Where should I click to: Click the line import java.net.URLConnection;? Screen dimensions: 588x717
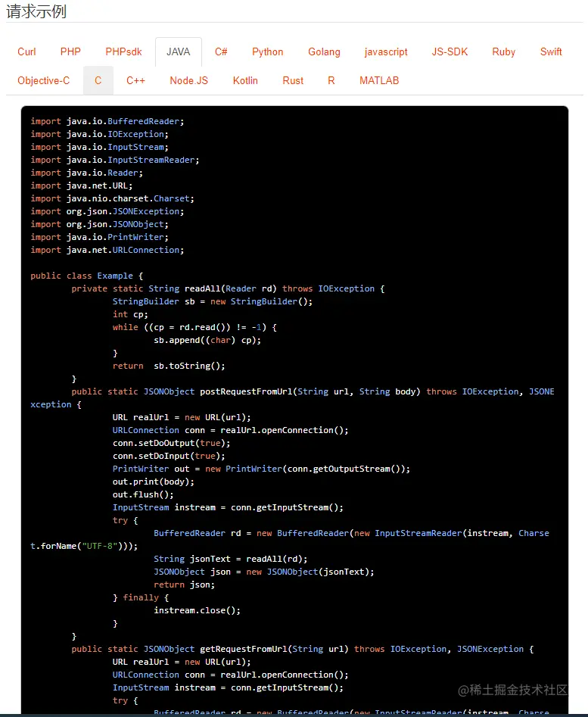107,250
